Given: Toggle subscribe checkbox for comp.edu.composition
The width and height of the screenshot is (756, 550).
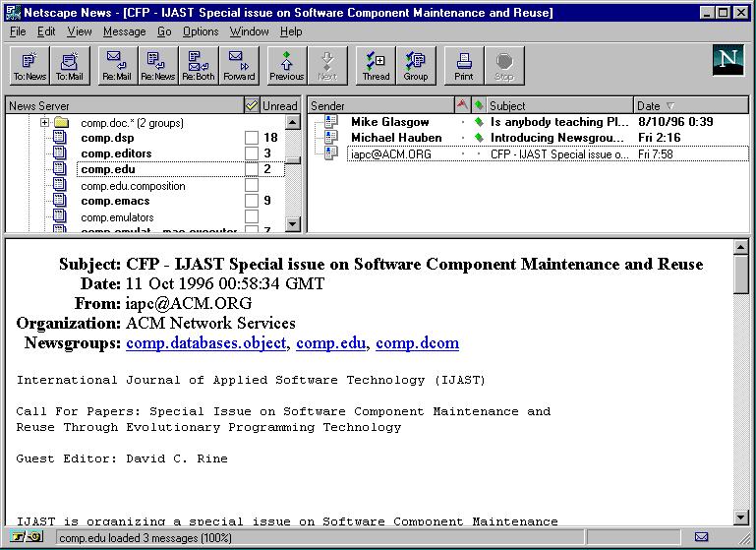Looking at the screenshot, I should click(252, 185).
